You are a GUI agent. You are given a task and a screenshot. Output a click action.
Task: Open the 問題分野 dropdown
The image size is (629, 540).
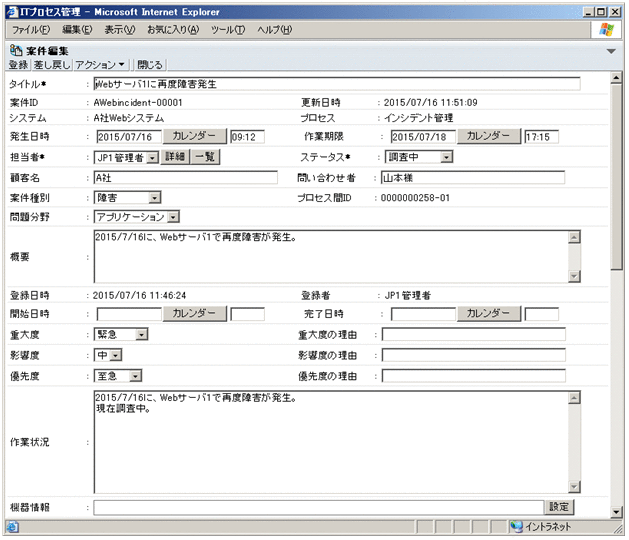(x=137, y=217)
